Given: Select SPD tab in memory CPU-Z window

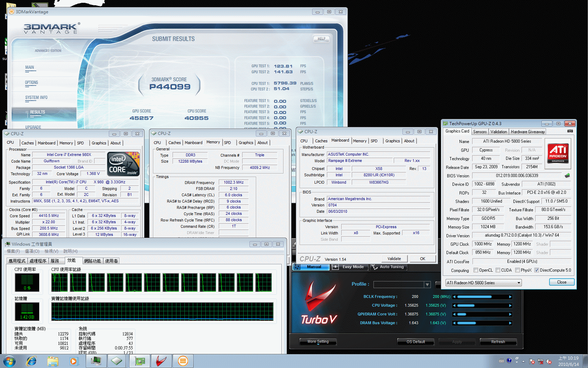Looking at the screenshot, I should pos(227,143).
